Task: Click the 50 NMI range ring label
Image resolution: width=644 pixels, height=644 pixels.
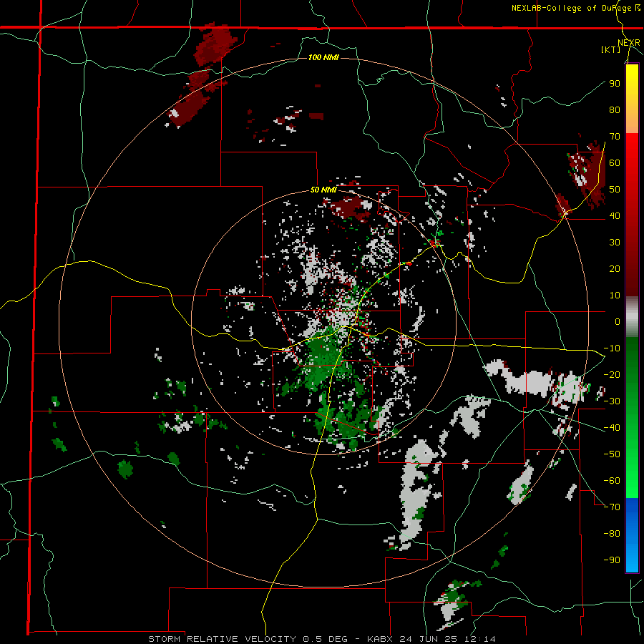Action: (323, 190)
